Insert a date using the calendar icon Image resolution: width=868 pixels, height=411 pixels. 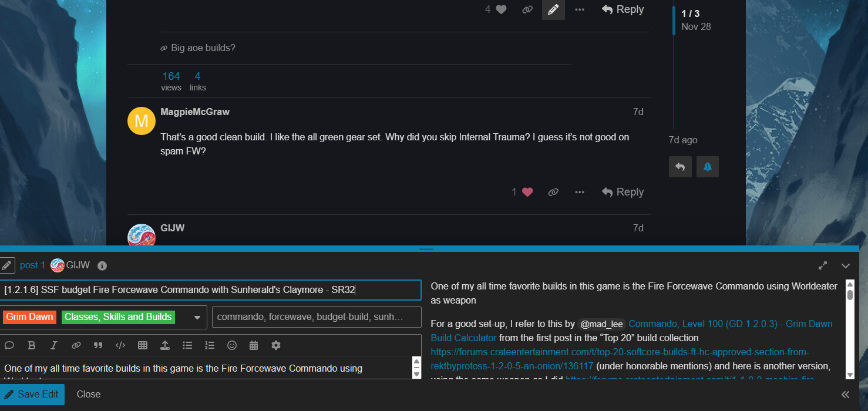tap(254, 345)
